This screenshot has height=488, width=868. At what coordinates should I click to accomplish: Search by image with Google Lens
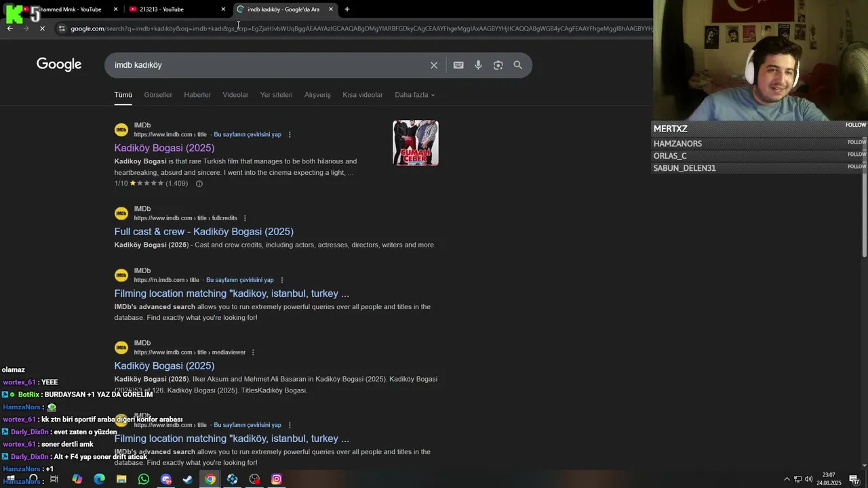coord(498,65)
